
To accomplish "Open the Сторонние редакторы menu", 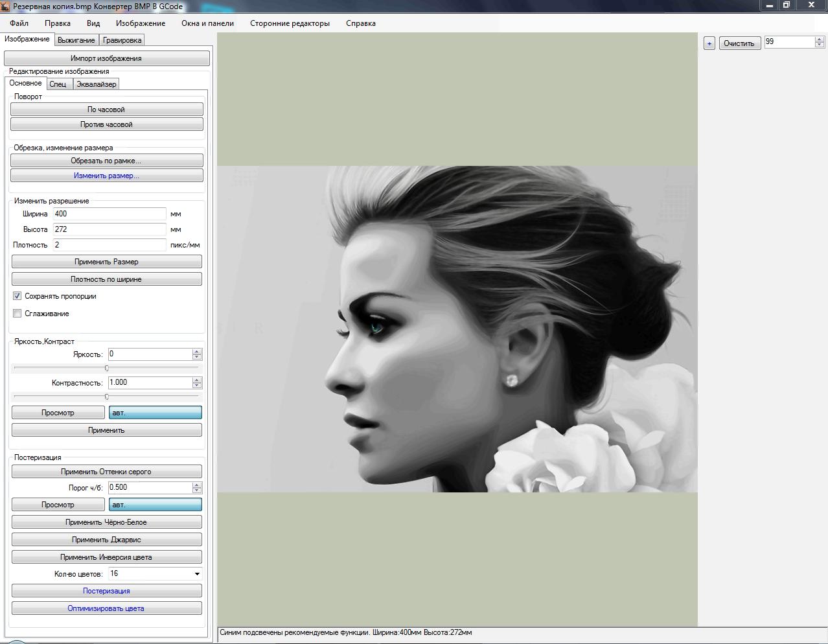I will pyautogui.click(x=290, y=23).
